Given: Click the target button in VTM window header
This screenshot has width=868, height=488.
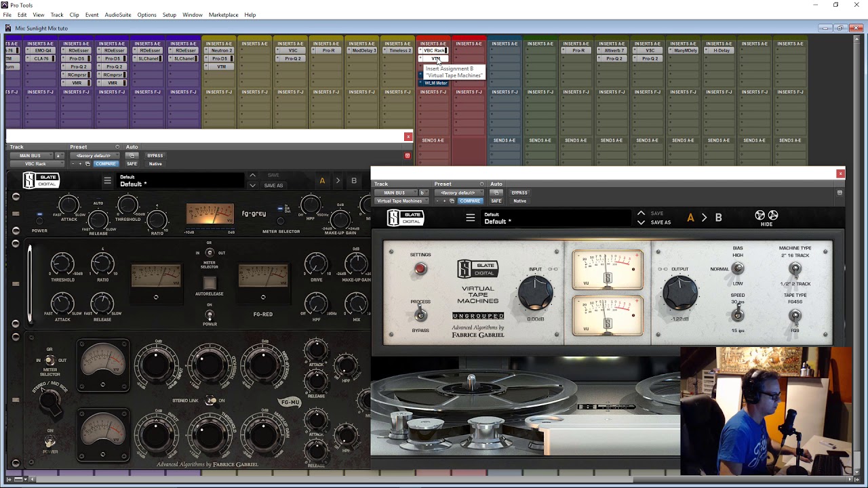Looking at the screenshot, I should 840,192.
